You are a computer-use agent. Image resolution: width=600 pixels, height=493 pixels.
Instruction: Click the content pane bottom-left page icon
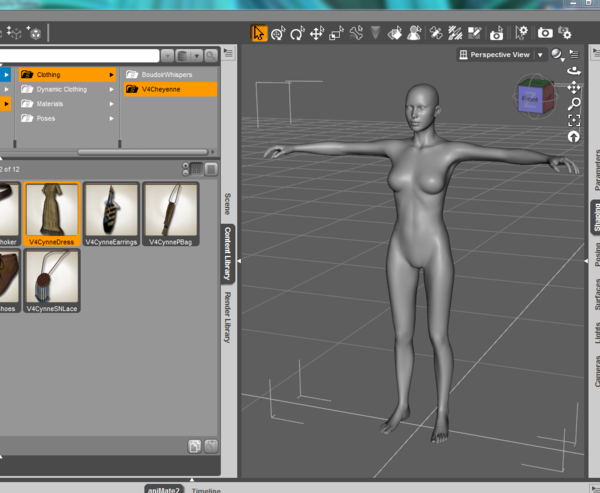click(x=194, y=446)
